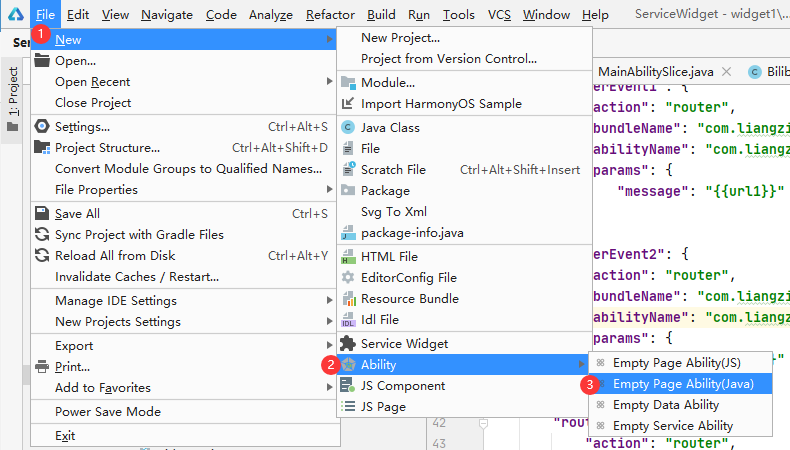Select Empty Page Ability(JS)
This screenshot has height=450, width=790.
pyautogui.click(x=681, y=363)
